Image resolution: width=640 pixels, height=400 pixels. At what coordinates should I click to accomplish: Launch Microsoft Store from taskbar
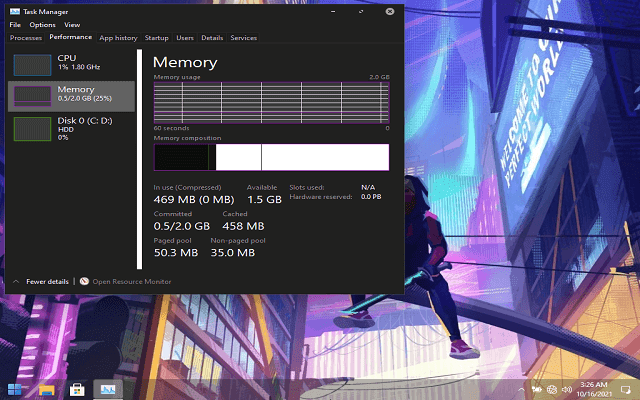77,390
